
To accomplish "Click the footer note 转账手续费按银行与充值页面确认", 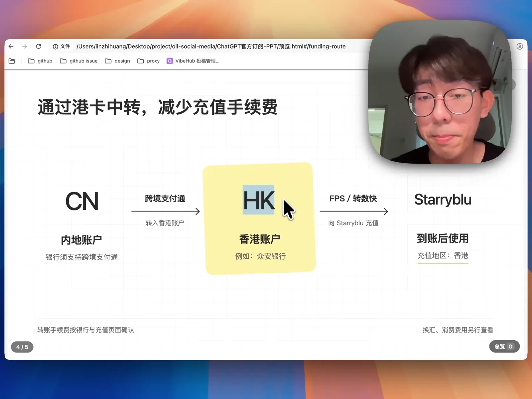I will click(86, 330).
